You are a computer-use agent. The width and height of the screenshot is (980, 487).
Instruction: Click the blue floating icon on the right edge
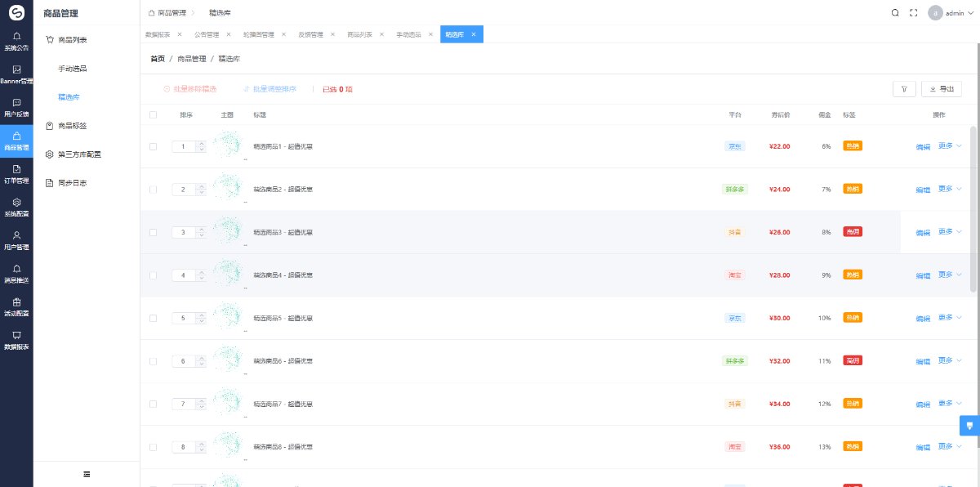(970, 425)
